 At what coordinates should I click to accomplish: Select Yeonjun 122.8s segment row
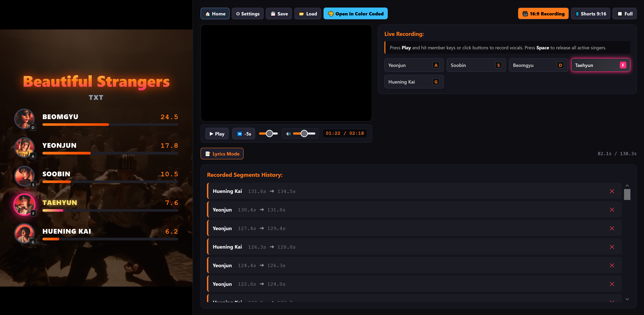pos(414,284)
